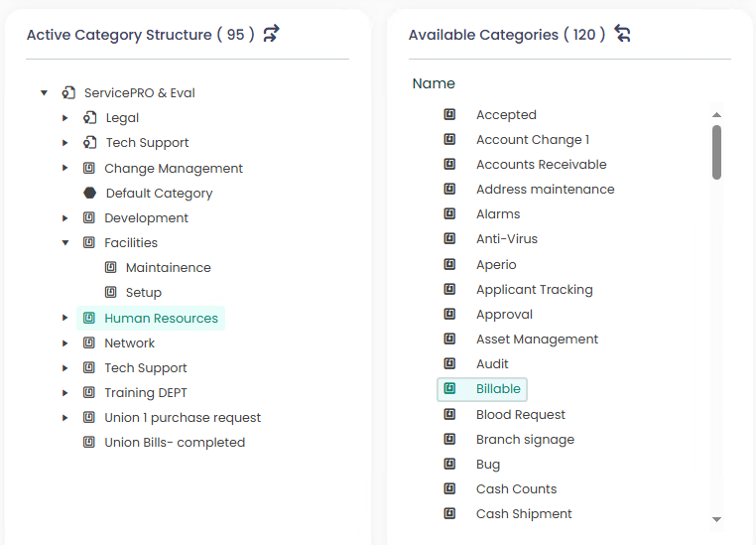Image resolution: width=756 pixels, height=545 pixels.
Task: Select Union Bills- completed in the tree
Action: click(175, 443)
